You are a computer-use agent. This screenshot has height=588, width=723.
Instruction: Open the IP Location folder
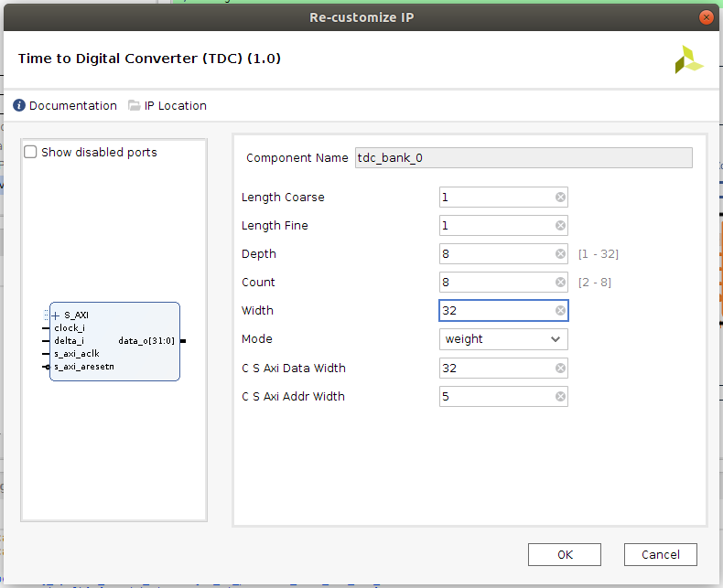[x=167, y=105]
